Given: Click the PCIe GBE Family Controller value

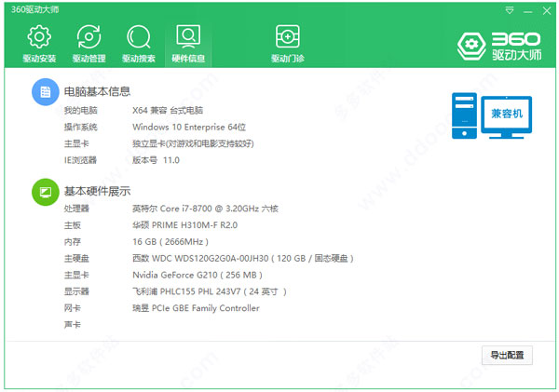Looking at the screenshot, I should point(196,308).
